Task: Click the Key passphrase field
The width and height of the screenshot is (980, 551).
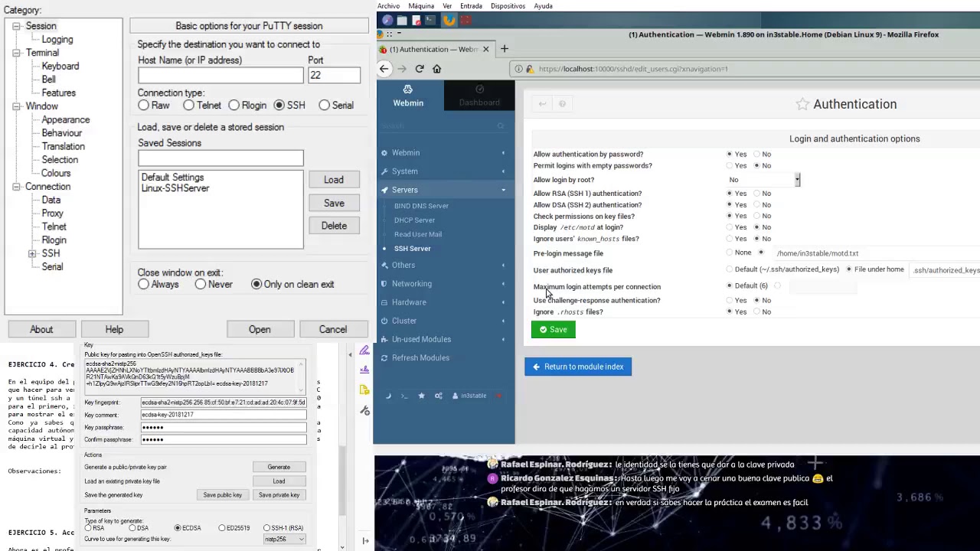Action: tap(224, 427)
